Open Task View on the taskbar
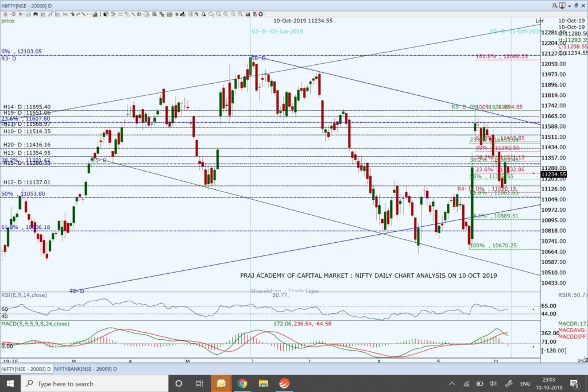The image size is (588, 392). click(x=199, y=383)
